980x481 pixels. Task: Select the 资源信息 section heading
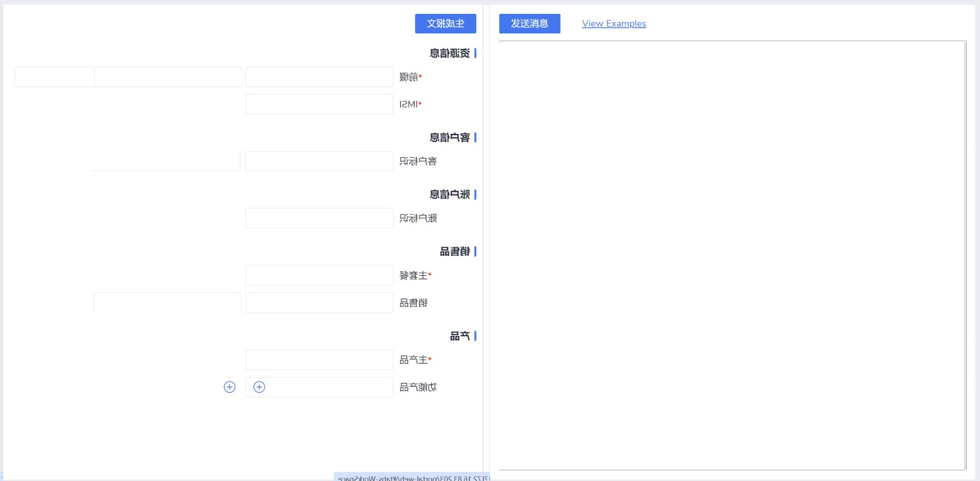click(x=450, y=53)
